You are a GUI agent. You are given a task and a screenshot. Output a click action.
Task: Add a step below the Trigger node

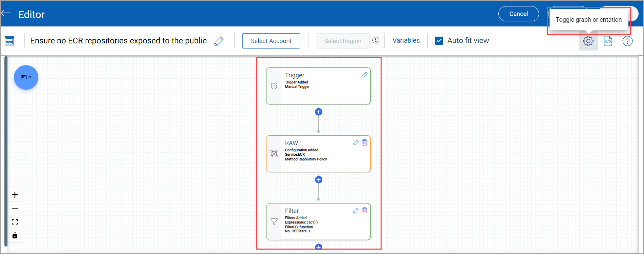319,112
